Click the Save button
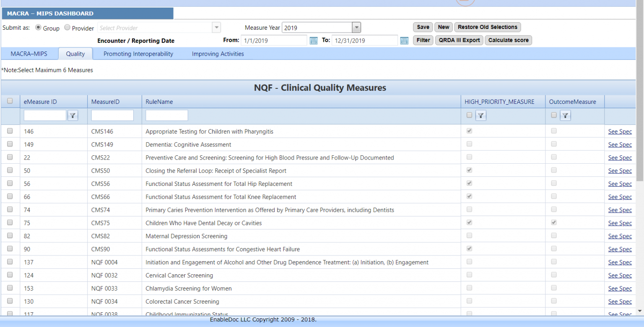This screenshot has height=327, width=644. (423, 27)
